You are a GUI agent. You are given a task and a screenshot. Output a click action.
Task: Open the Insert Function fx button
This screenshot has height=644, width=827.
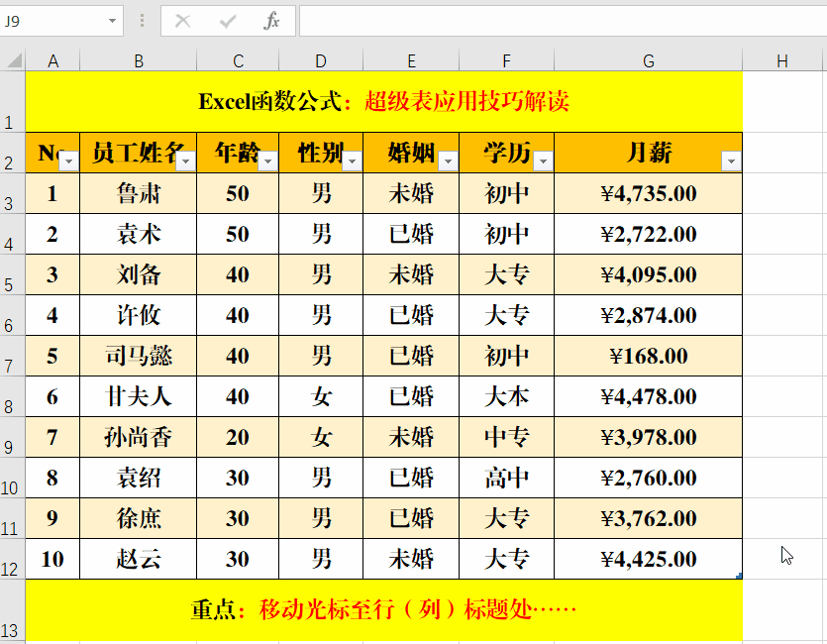[x=271, y=21]
